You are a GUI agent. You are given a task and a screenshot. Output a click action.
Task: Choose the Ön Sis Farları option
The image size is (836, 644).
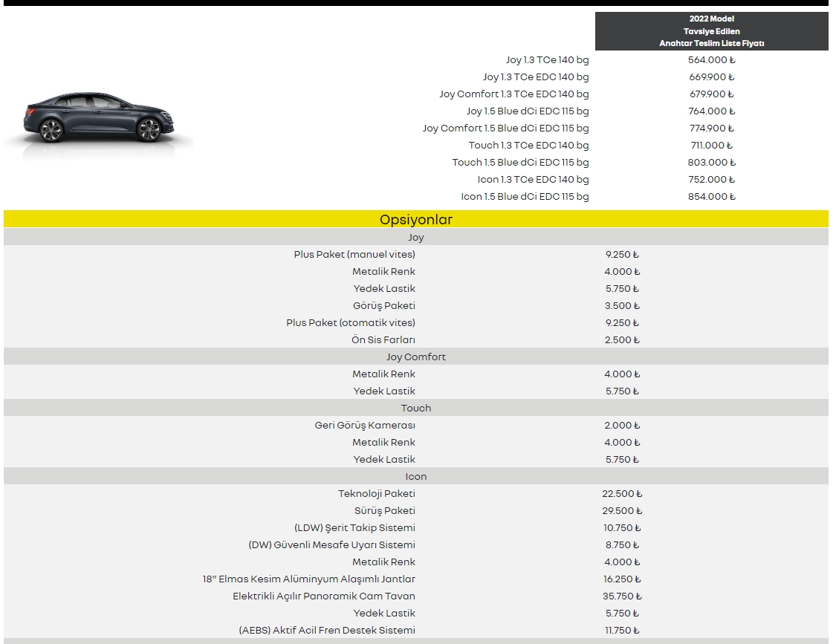[x=383, y=340]
